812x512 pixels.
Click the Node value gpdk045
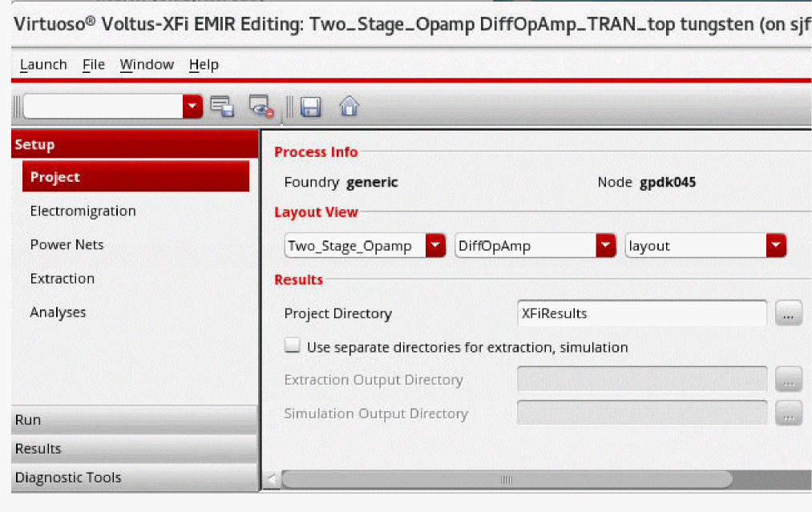pos(668,182)
